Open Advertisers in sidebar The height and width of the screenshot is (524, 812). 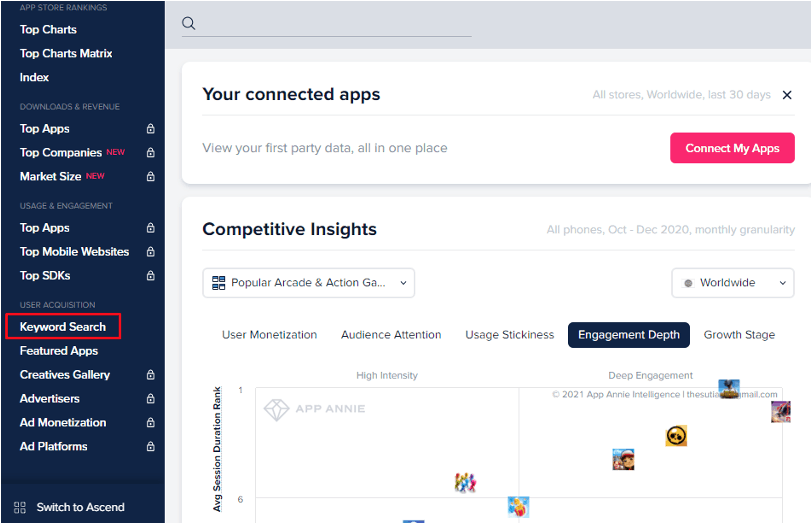click(x=50, y=399)
